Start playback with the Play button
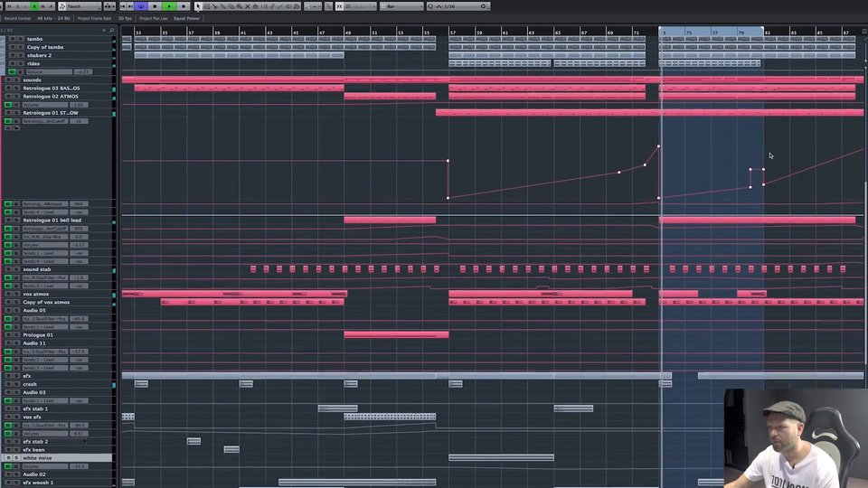 coord(169,6)
